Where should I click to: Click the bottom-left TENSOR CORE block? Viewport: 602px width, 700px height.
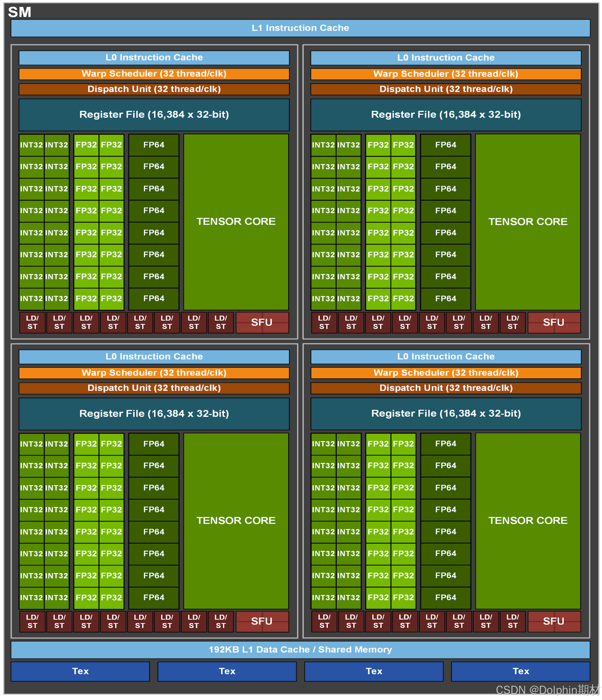tap(236, 521)
